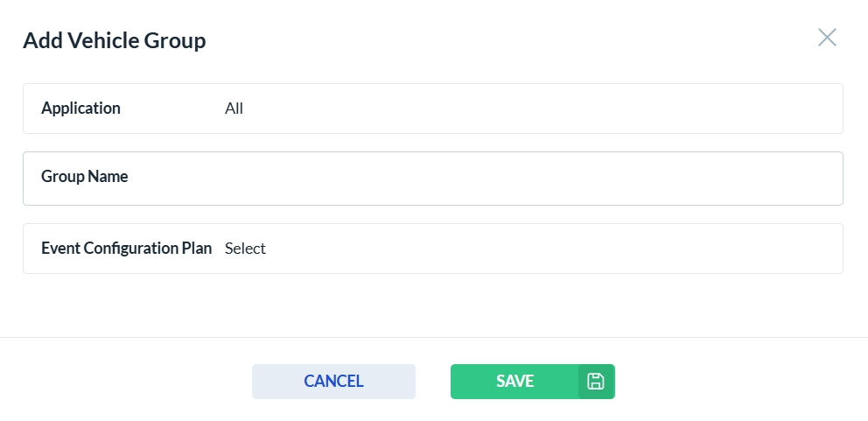Expand the Event Configuration Plan dropdown

click(525, 249)
